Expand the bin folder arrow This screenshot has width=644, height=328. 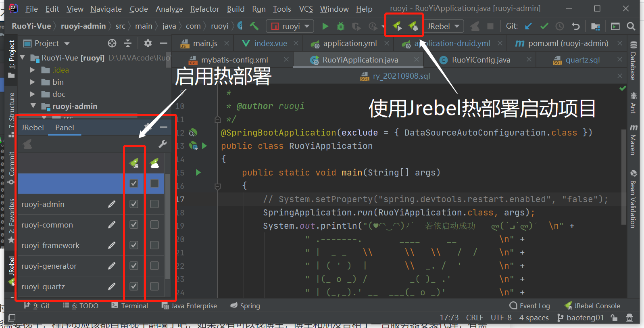pos(33,82)
